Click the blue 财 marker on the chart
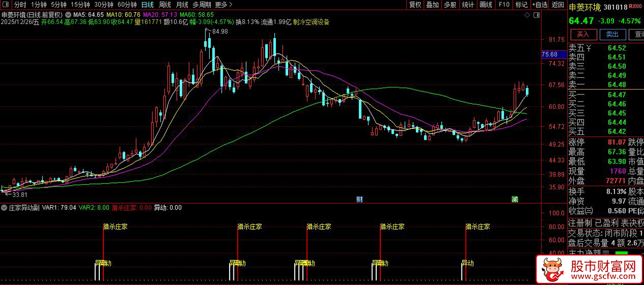 [x=359, y=200]
